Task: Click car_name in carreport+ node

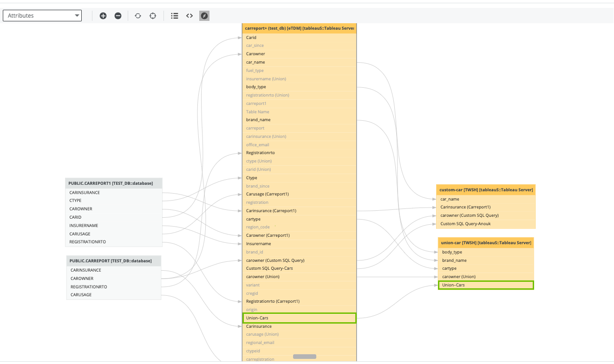Action: tap(300, 62)
